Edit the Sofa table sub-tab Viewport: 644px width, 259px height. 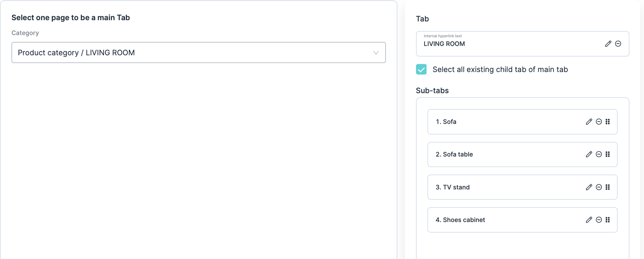click(589, 154)
